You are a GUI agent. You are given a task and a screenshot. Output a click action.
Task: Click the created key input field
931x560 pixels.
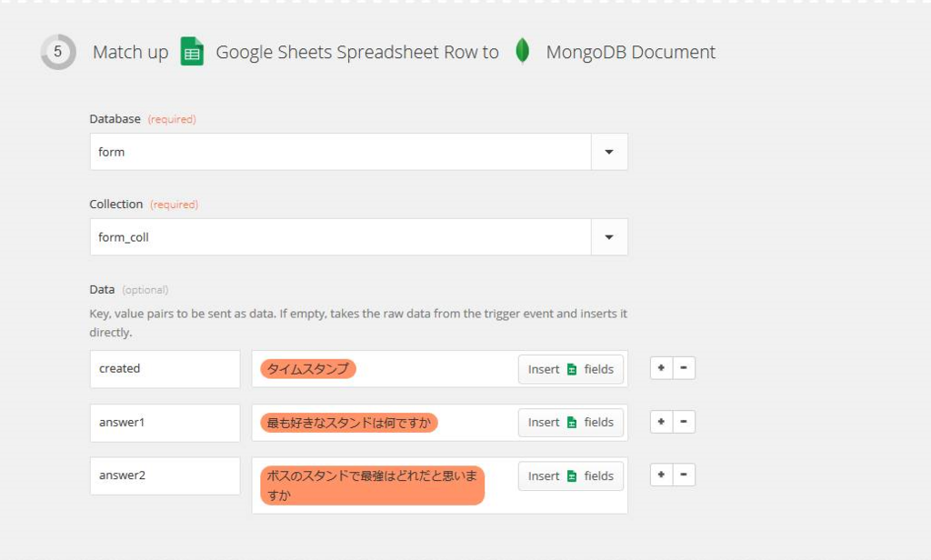point(165,369)
